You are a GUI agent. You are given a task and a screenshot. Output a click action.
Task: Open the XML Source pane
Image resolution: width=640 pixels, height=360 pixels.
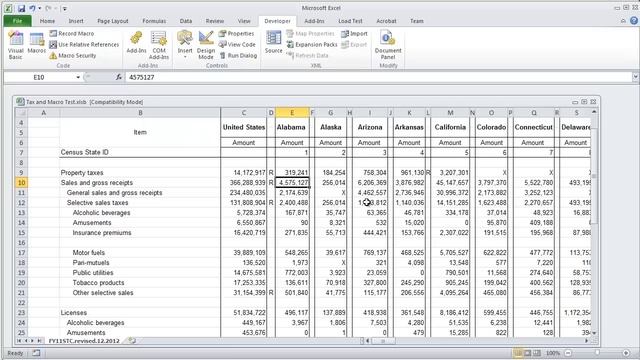tap(273, 43)
